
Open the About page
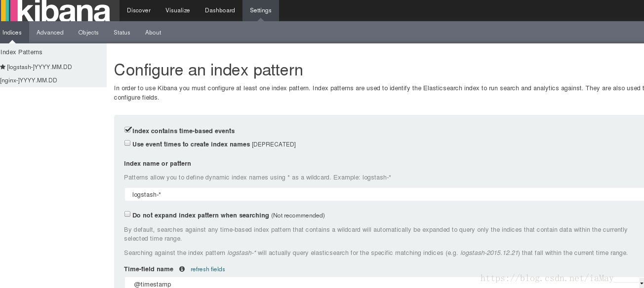153,33
